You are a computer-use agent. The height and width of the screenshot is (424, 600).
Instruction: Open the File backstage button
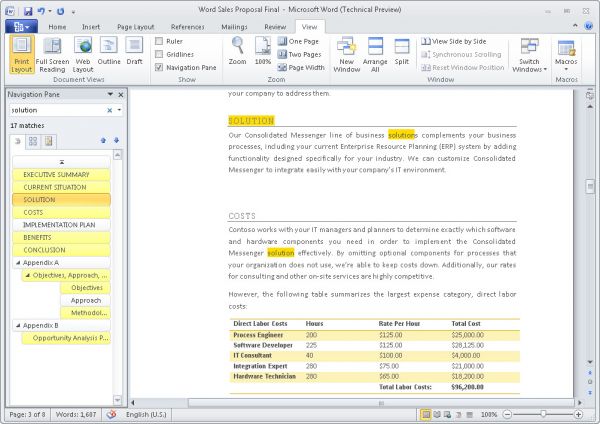pyautogui.click(x=21, y=26)
